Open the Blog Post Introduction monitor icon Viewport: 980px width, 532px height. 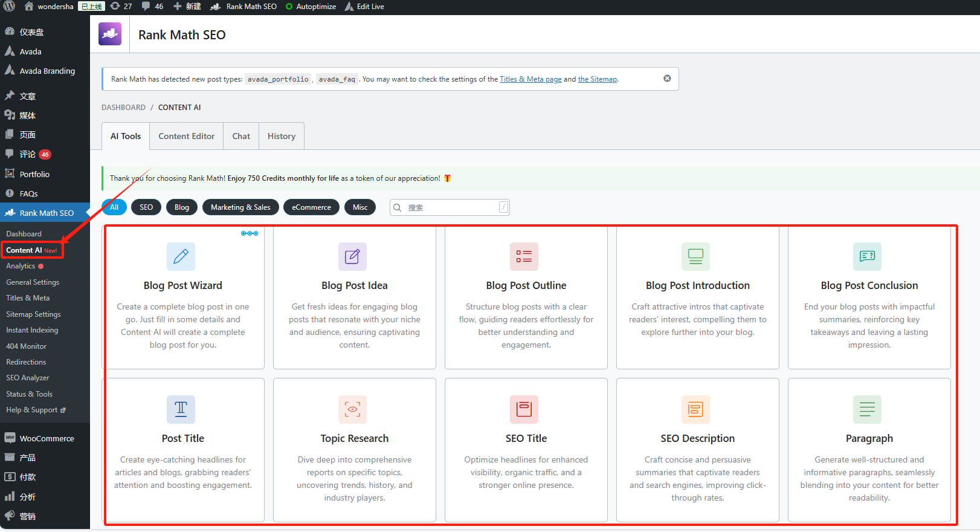(695, 257)
